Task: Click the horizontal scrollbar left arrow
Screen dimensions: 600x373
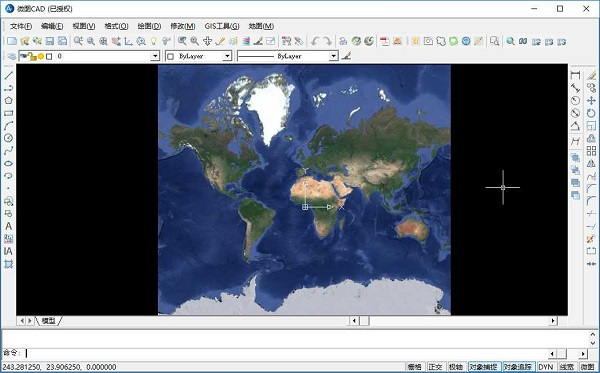Action: [354, 321]
